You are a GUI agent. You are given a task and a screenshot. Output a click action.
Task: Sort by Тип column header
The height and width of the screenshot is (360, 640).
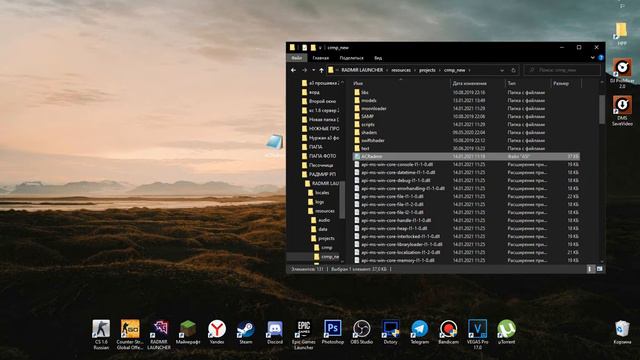click(x=527, y=83)
